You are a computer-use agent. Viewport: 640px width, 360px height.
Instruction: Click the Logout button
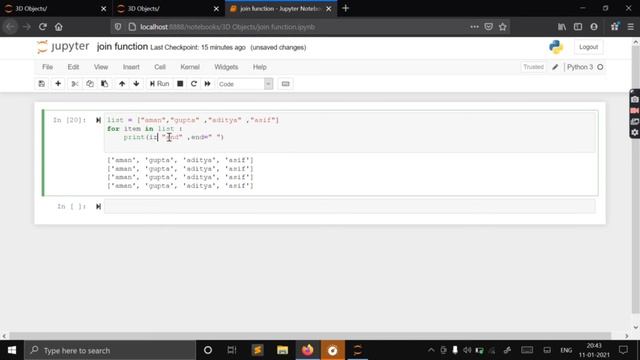coord(588,47)
